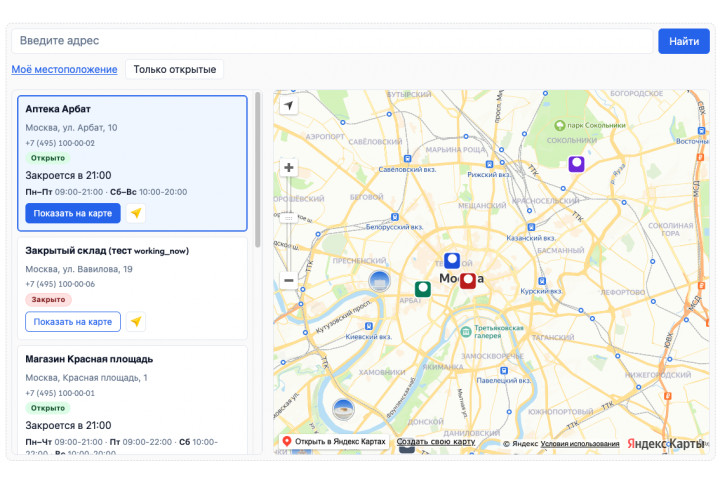Select the purple marker near Сокольники
The height and width of the screenshot is (480, 720).
click(x=576, y=164)
